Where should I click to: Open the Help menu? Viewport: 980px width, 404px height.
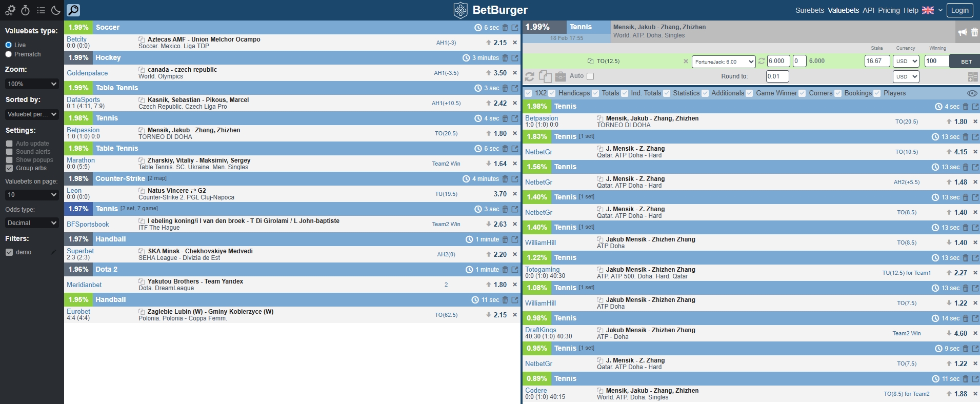coord(911,10)
